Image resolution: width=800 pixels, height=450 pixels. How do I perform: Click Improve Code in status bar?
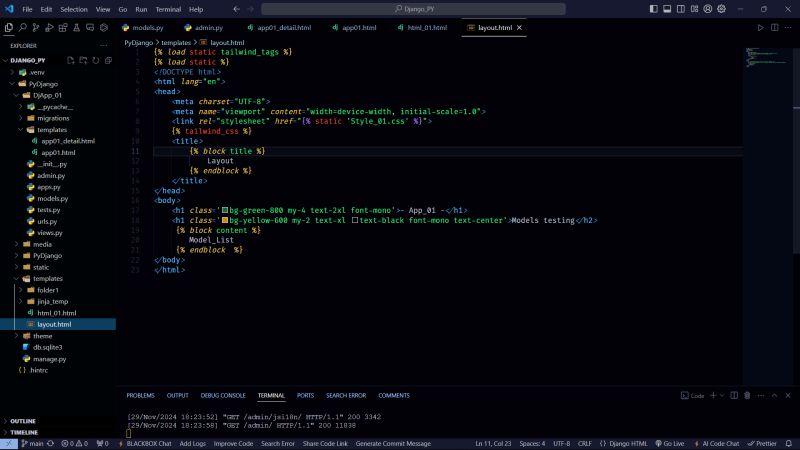tap(233, 443)
